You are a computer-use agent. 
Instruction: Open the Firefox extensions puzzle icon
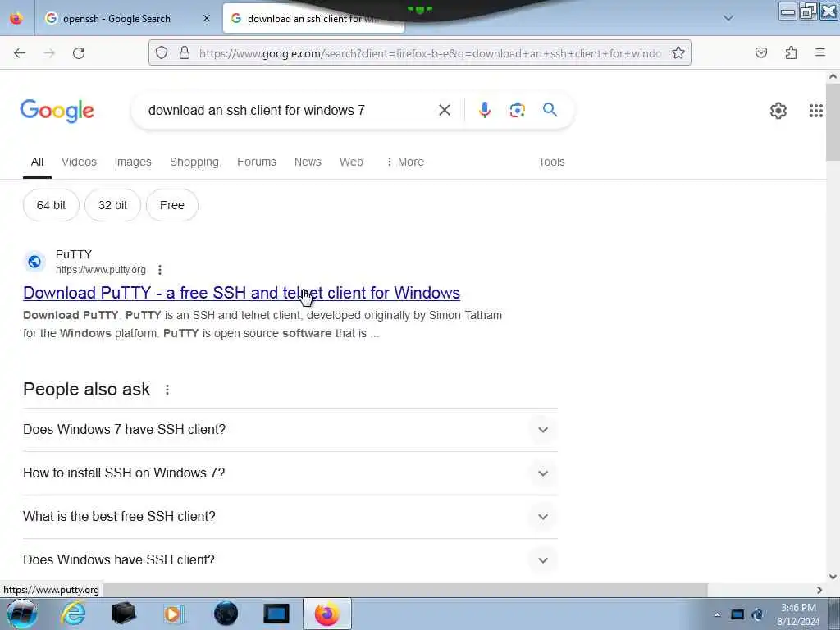click(x=791, y=53)
